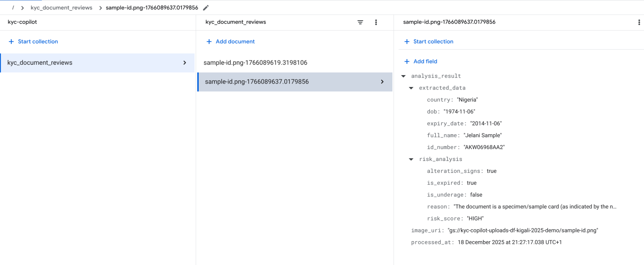Image resolution: width=644 pixels, height=265 pixels.
Task: Click the image_uri gs:// value
Action: coord(523,230)
